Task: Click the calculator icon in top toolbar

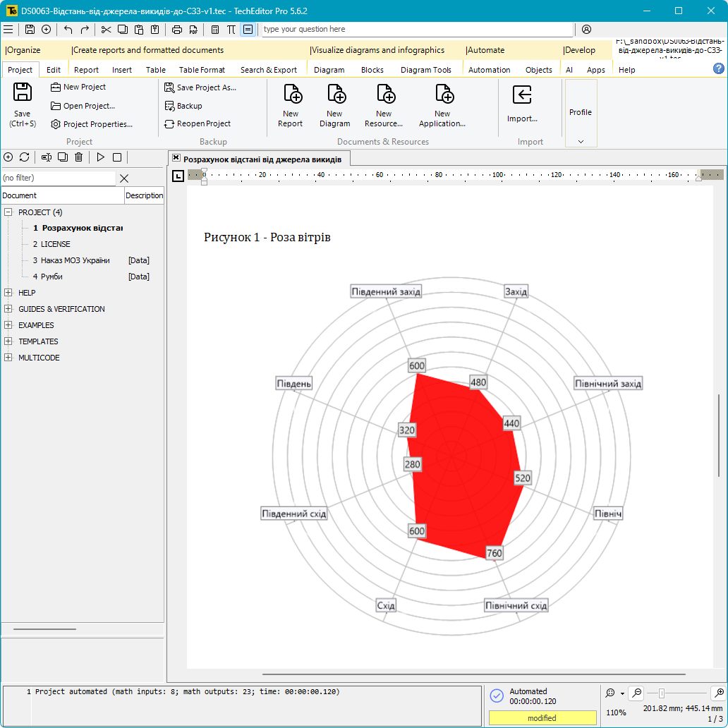Action: pos(215,30)
